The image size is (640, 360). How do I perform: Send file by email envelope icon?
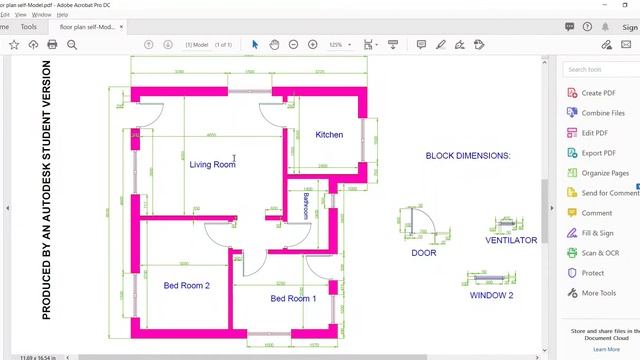[x=626, y=44]
